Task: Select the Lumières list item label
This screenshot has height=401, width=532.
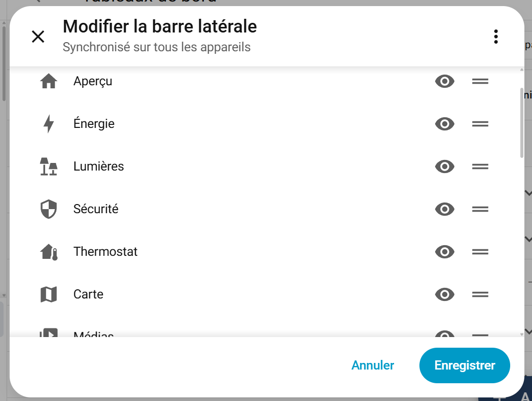Action: tap(98, 166)
